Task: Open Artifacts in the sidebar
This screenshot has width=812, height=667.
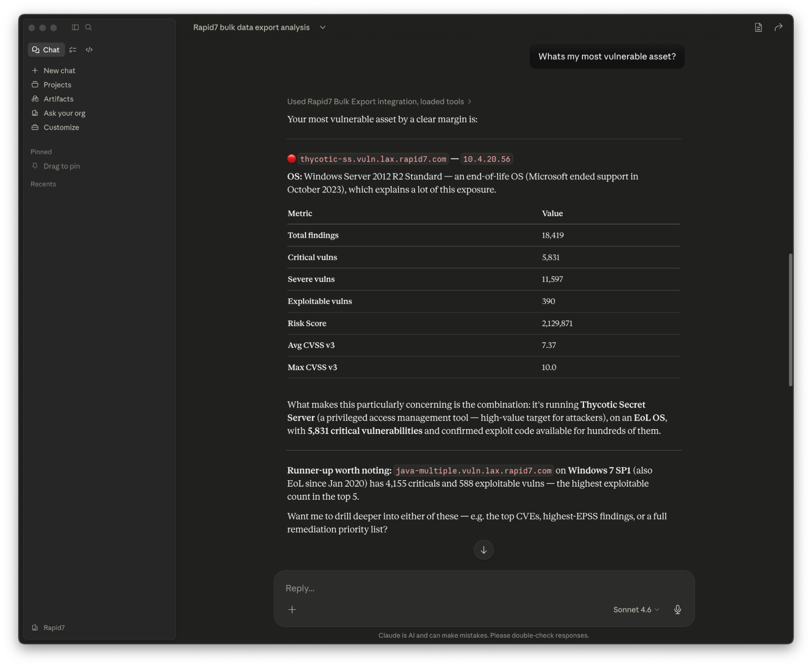Action: pos(58,99)
